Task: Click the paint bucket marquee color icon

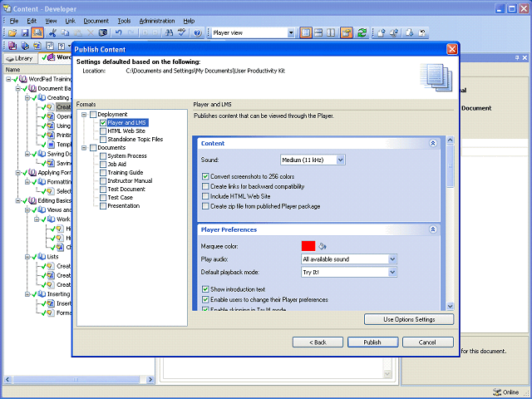Action: tap(323, 246)
